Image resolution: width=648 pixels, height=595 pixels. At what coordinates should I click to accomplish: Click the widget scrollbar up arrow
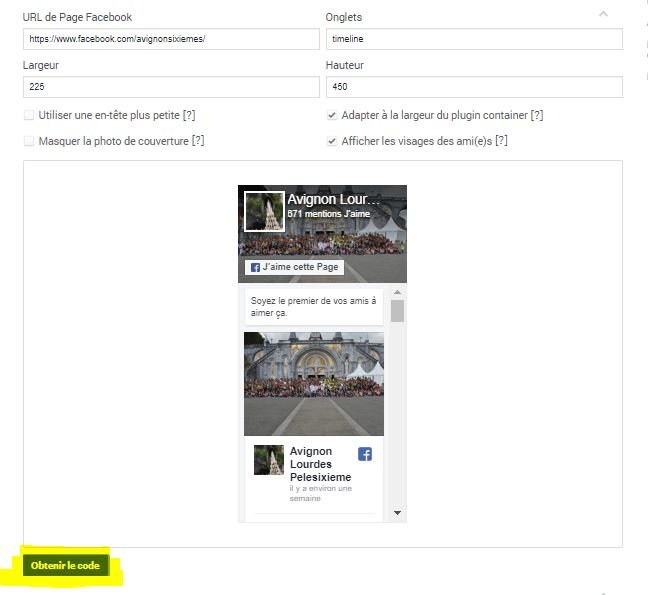click(397, 292)
